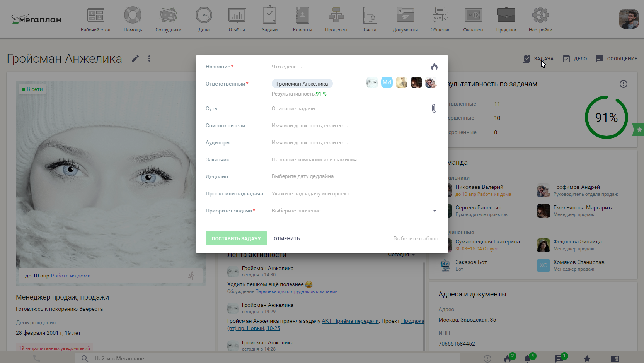Open the book icon in bottom bar
644x363 pixels.
[615, 359]
